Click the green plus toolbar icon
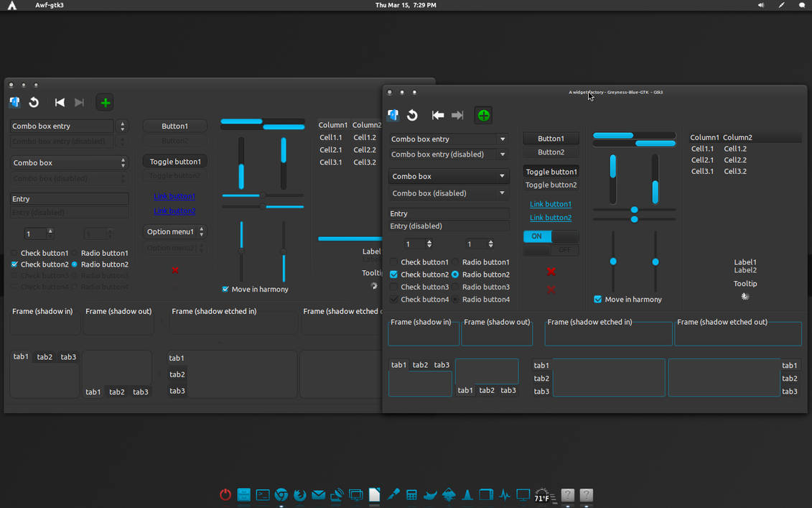The image size is (812, 508). pyautogui.click(x=482, y=115)
